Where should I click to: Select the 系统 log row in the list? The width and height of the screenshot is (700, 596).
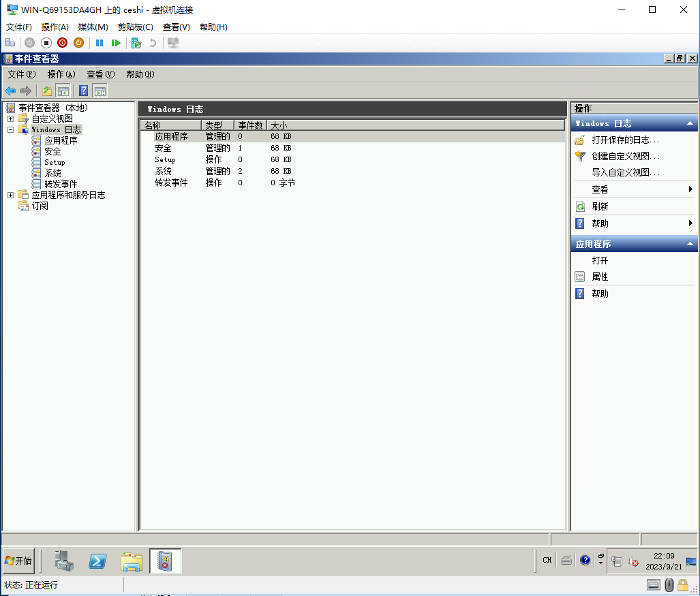[x=163, y=171]
